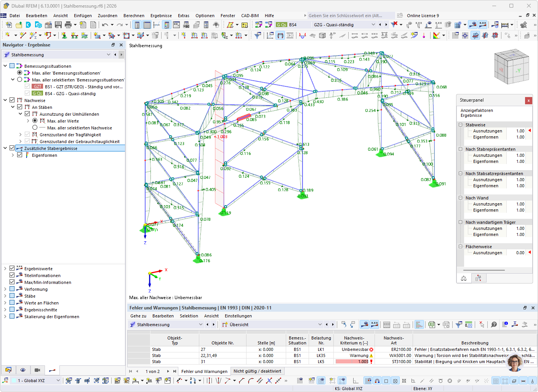538x392 pixels.
Task: Open the console window icon
Action: pyautogui.click(x=176, y=25)
